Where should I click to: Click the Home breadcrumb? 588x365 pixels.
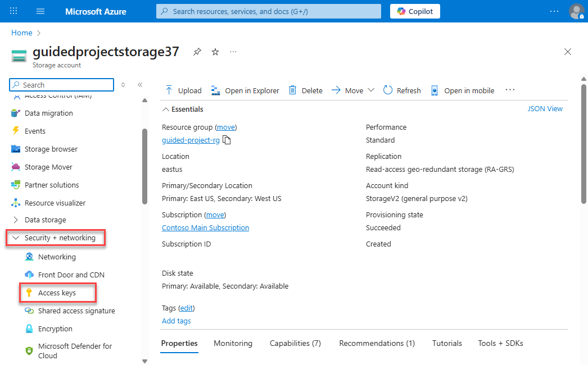[x=22, y=33]
